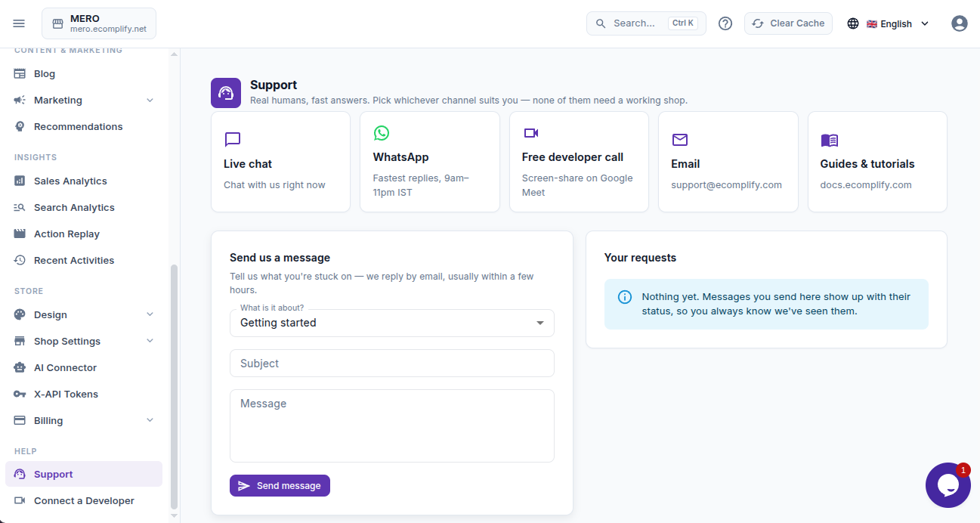Open Connect a Developer in sidebar
Image resolution: width=980 pixels, height=523 pixels.
point(84,501)
